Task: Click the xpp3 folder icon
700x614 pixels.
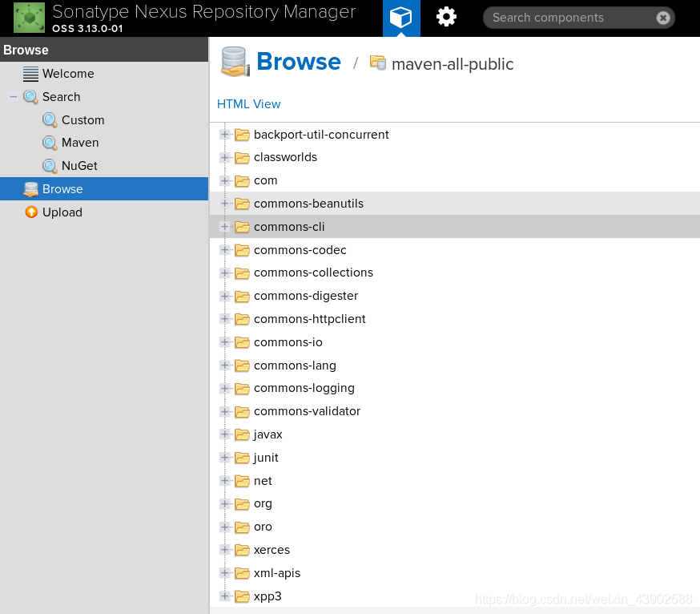Action: click(x=242, y=596)
